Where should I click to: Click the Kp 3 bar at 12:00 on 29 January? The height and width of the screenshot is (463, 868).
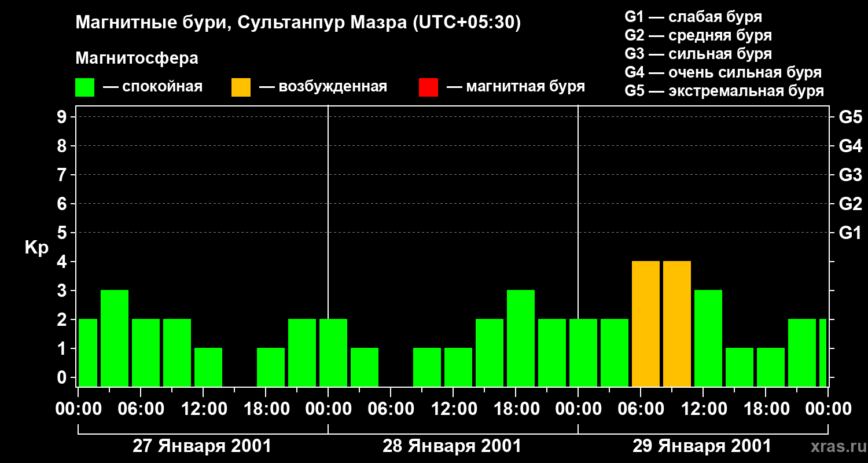708,338
